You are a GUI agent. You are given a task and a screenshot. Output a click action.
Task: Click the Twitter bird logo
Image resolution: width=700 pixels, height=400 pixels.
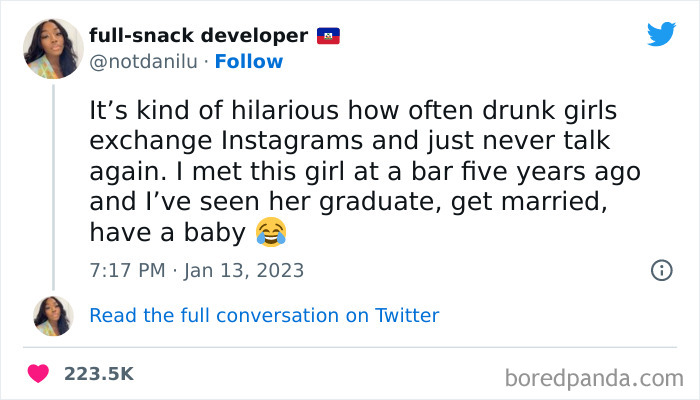661,34
